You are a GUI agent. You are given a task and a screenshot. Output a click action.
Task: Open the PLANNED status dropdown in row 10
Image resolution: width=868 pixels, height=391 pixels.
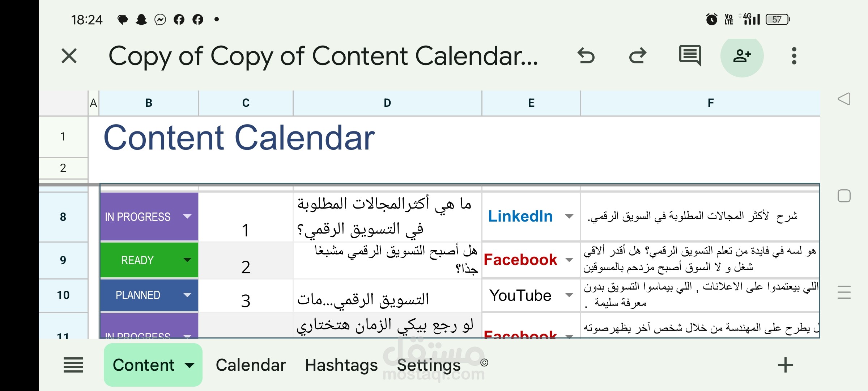187,295
